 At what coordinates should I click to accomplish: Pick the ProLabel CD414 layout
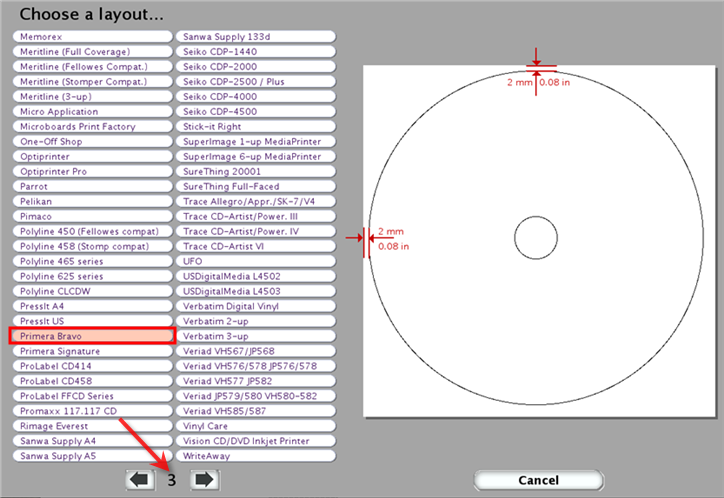pyautogui.click(x=93, y=366)
